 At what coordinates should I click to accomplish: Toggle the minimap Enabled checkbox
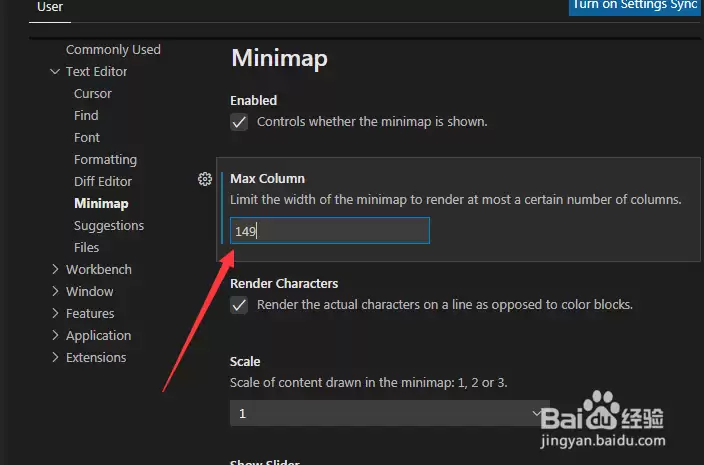pyautogui.click(x=239, y=122)
